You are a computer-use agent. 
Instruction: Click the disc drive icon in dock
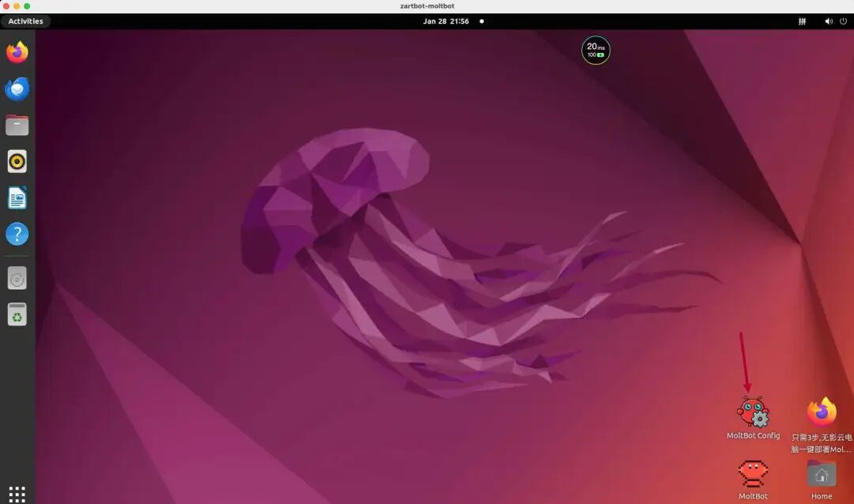pyautogui.click(x=17, y=278)
